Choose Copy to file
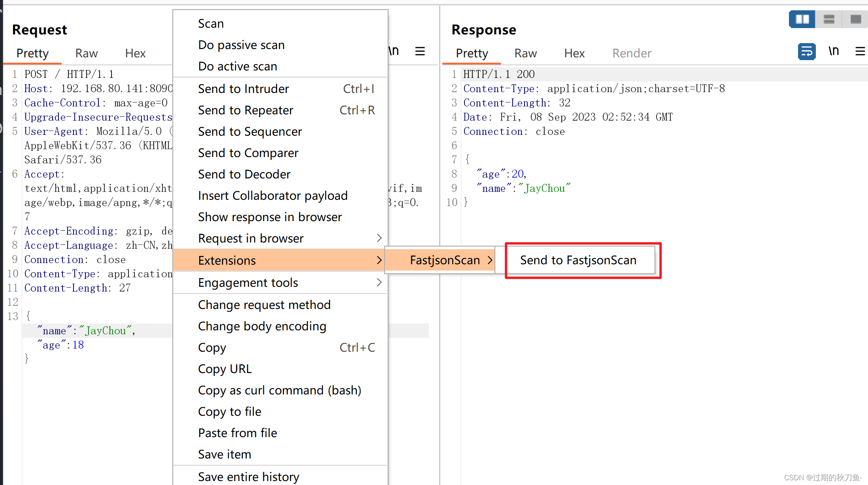Screen dimensions: 868x485 280,412
